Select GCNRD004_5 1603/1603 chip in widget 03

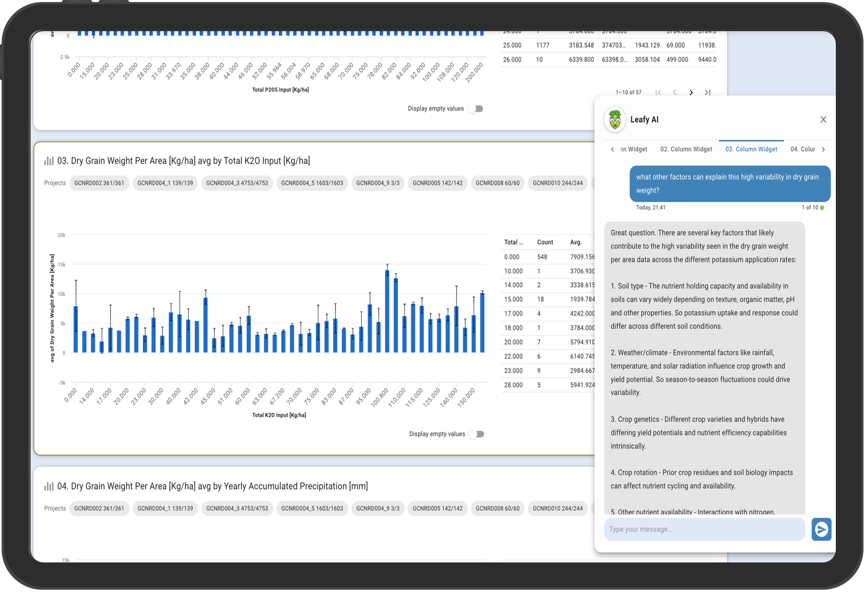(312, 183)
